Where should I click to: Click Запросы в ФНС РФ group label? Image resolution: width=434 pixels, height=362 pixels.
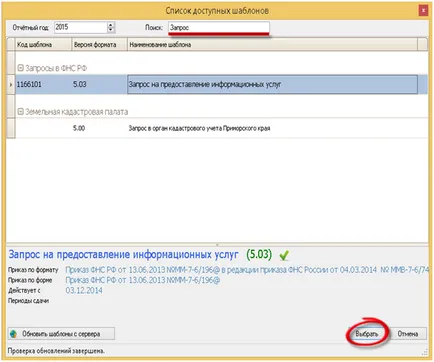[56, 68]
